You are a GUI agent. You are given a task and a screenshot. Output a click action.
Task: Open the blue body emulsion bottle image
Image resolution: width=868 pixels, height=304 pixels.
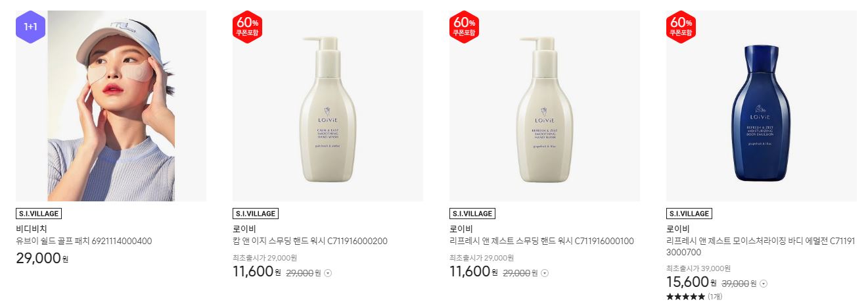click(762, 106)
